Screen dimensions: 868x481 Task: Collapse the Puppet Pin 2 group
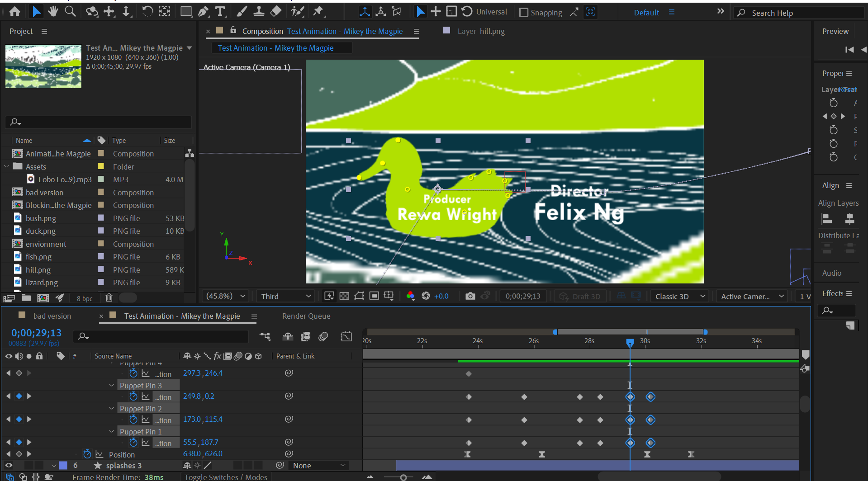pos(112,408)
